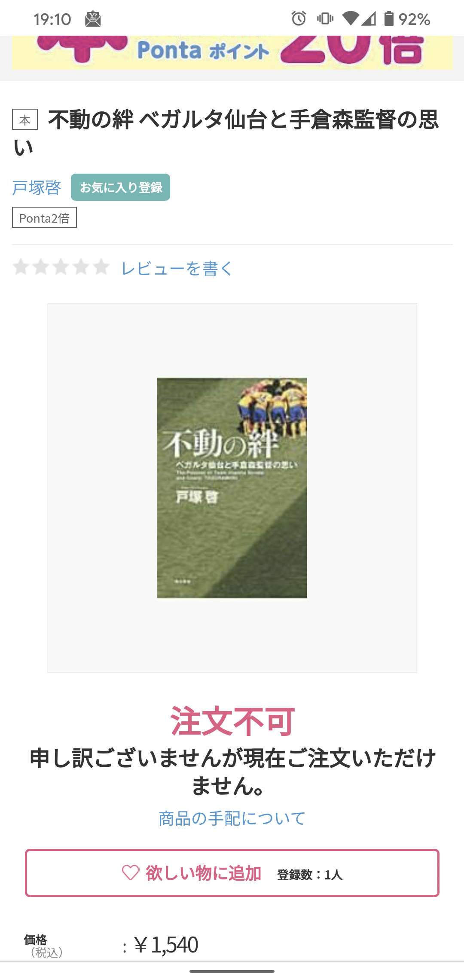Viewport: 464px width, 980px height.
Task: Tap the Ponta points 20x banner
Action: point(232,52)
